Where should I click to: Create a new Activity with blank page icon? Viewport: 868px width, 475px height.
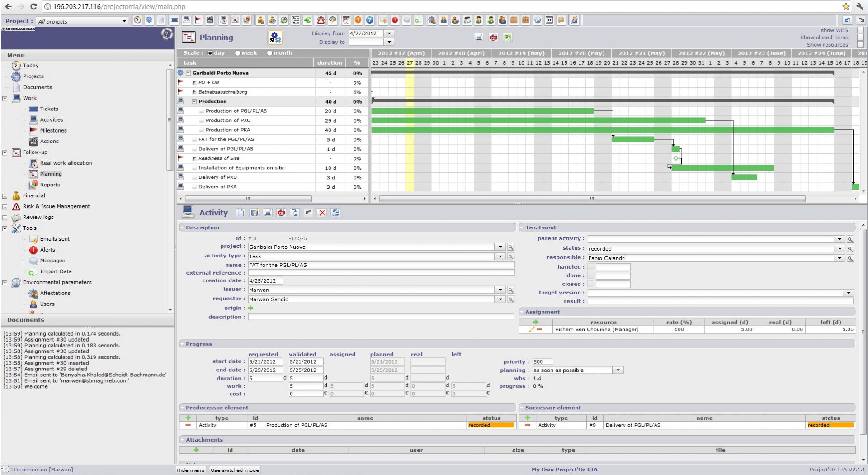coord(241,213)
